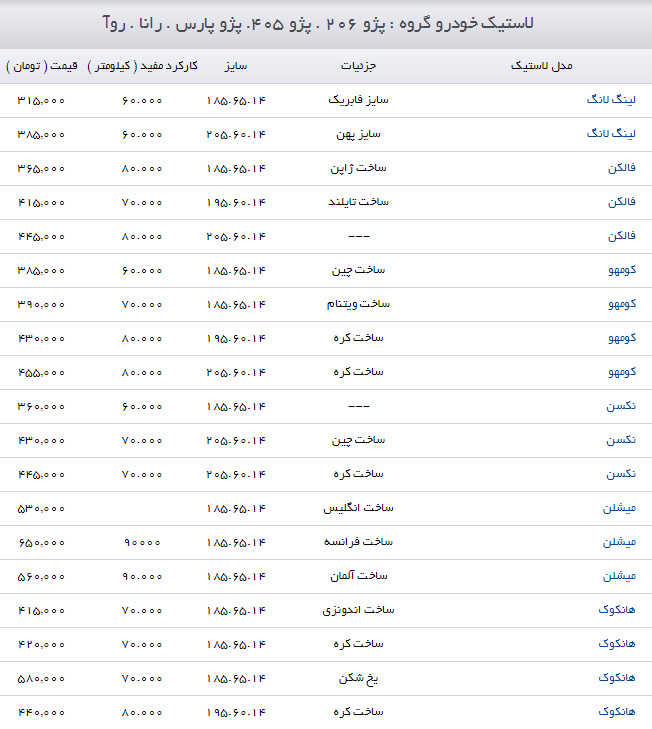Click the ساخت انگلیس details cell
652x729 pixels.
point(359,508)
